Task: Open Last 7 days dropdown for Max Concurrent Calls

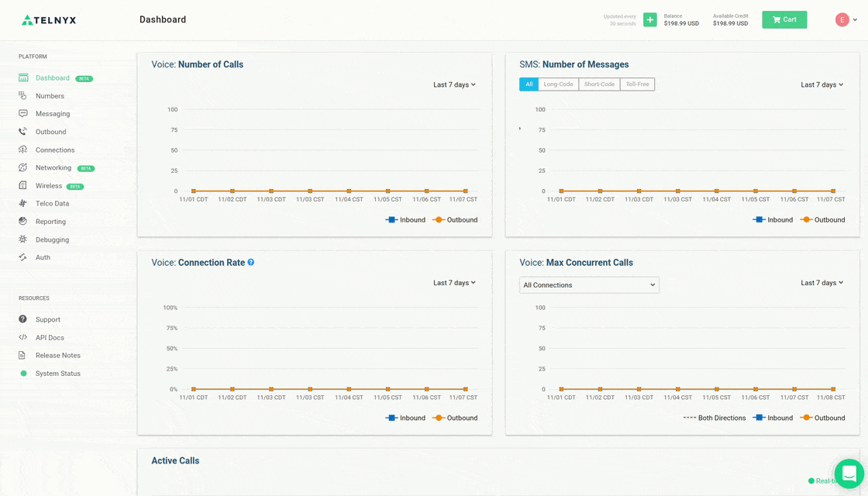Action: click(x=822, y=283)
